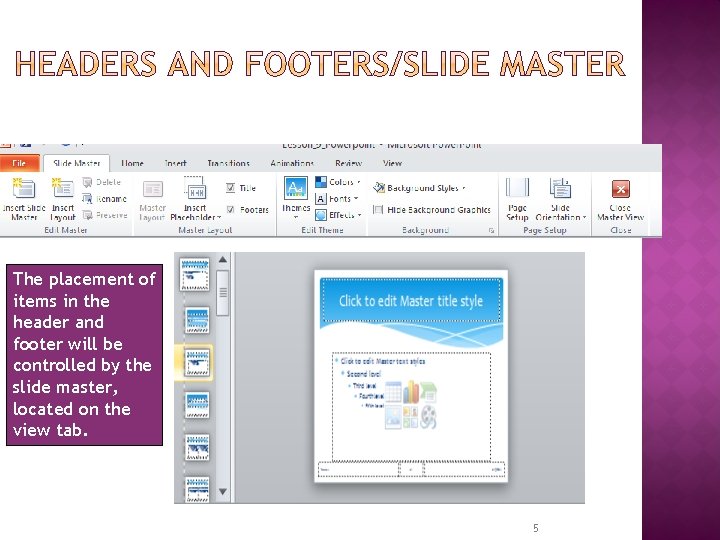Screen dimensions: 720x540
Task: Toggle the Footers checkbox
Action: click(x=231, y=209)
